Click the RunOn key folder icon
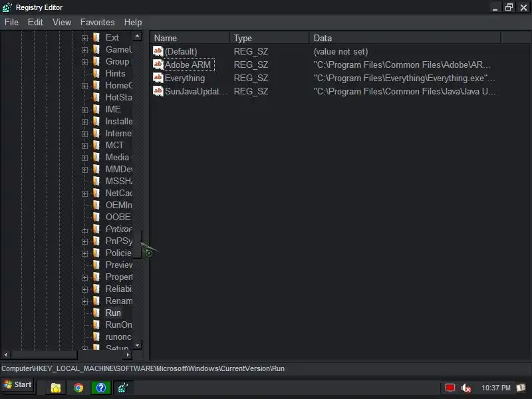 (96, 325)
